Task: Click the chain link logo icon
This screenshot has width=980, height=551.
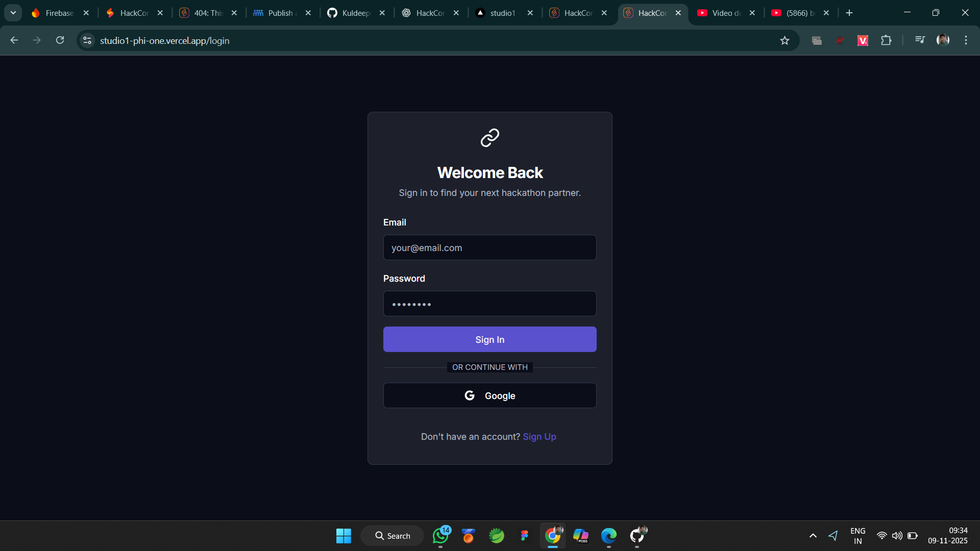Action: 489,137
